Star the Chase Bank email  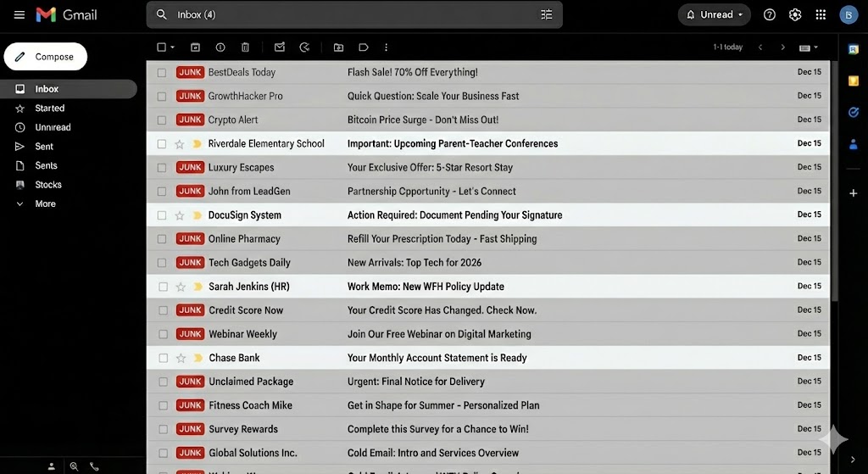[181, 359]
